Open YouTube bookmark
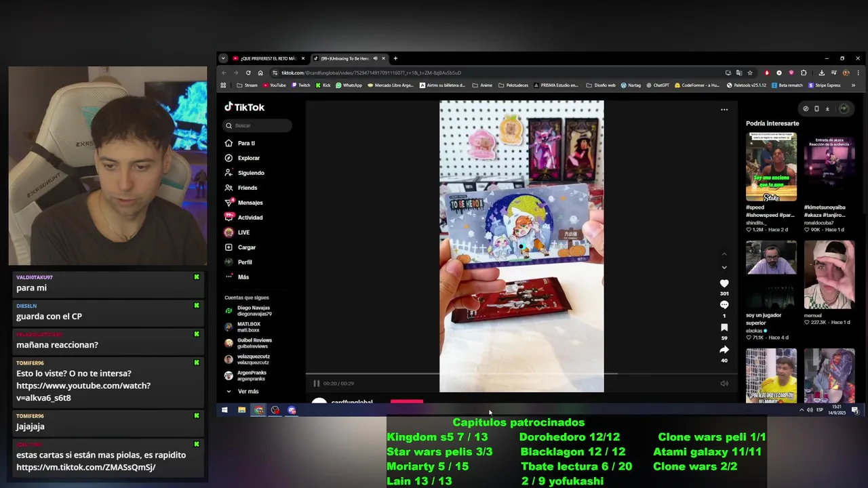 point(275,85)
